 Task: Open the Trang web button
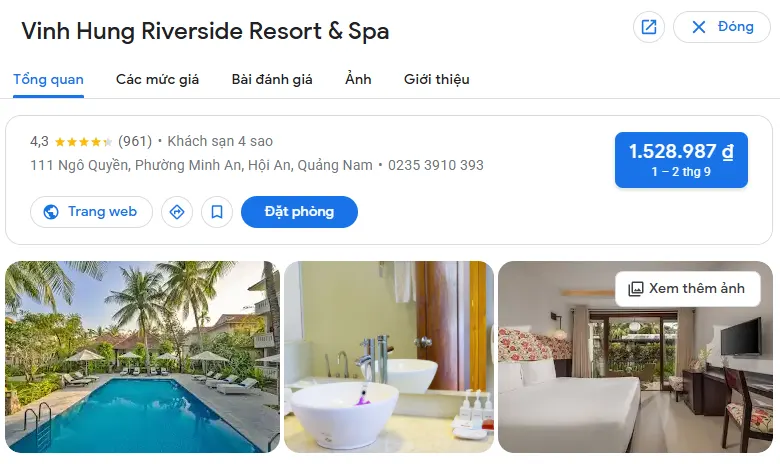92,212
